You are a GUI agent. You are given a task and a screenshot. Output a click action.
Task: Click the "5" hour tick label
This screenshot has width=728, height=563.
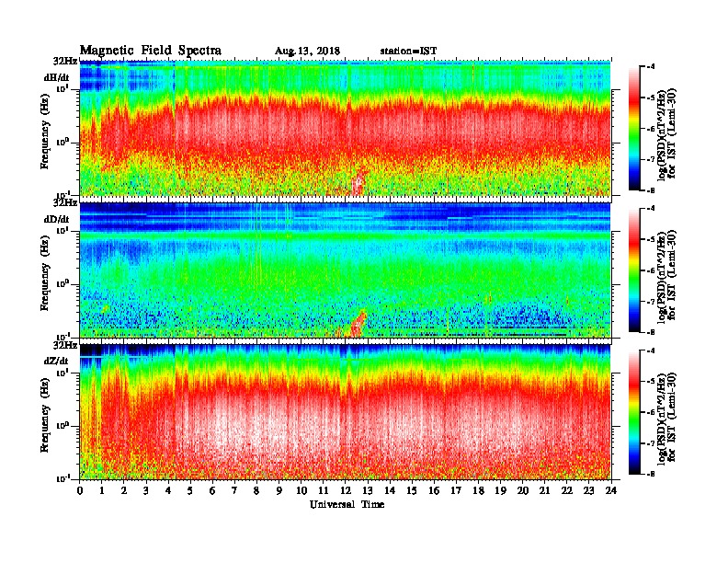click(190, 490)
